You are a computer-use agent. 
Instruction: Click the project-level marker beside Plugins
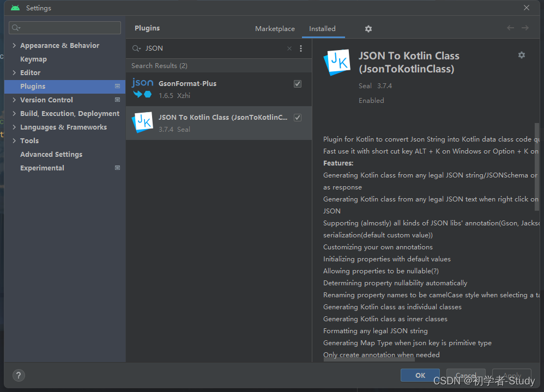point(118,87)
